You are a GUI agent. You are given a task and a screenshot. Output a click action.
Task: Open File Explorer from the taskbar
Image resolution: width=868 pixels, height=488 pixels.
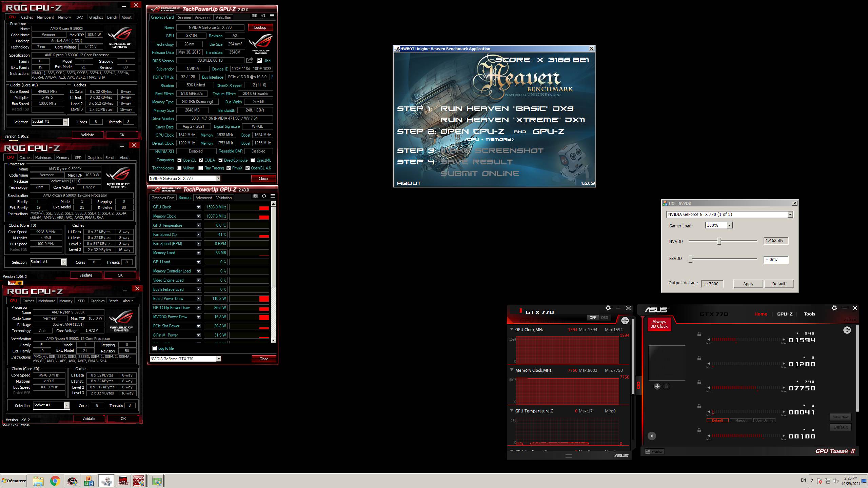(x=38, y=481)
